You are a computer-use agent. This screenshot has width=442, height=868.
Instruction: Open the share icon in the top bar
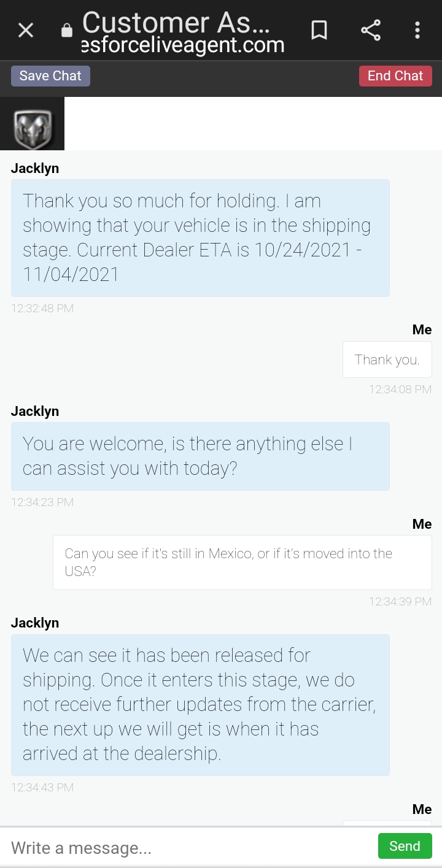coord(370,30)
